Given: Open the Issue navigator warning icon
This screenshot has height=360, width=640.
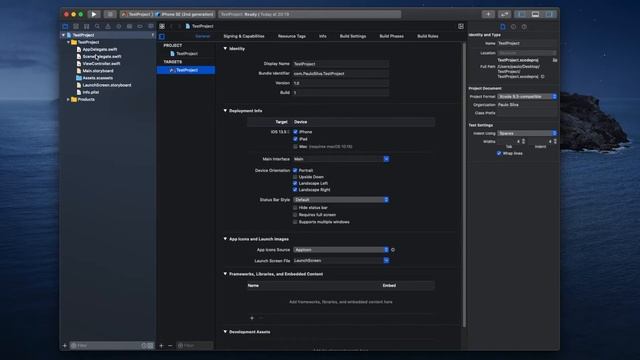Looking at the screenshot, I should pos(108,26).
